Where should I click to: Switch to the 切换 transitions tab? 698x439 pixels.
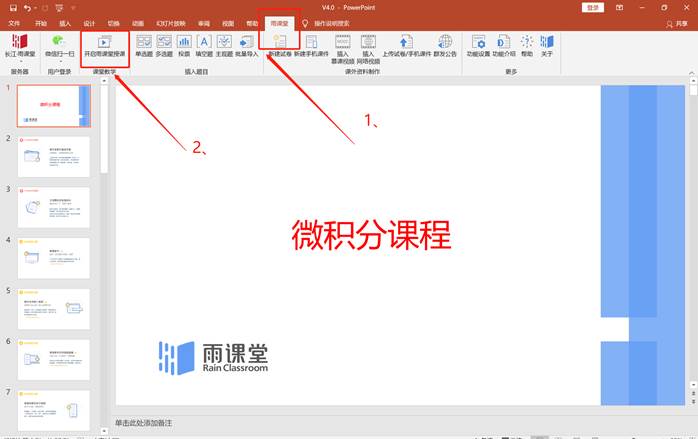coord(114,23)
